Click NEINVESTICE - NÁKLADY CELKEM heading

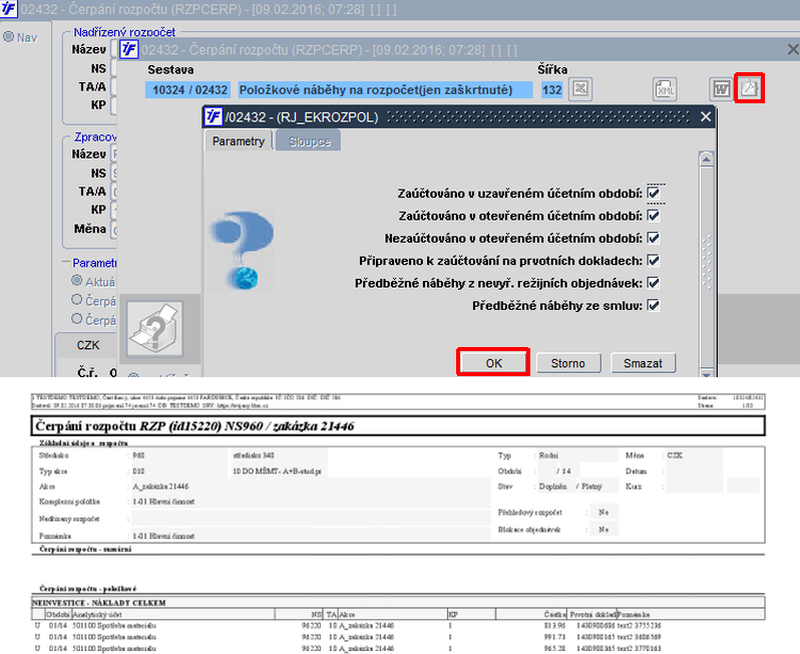click(99, 603)
